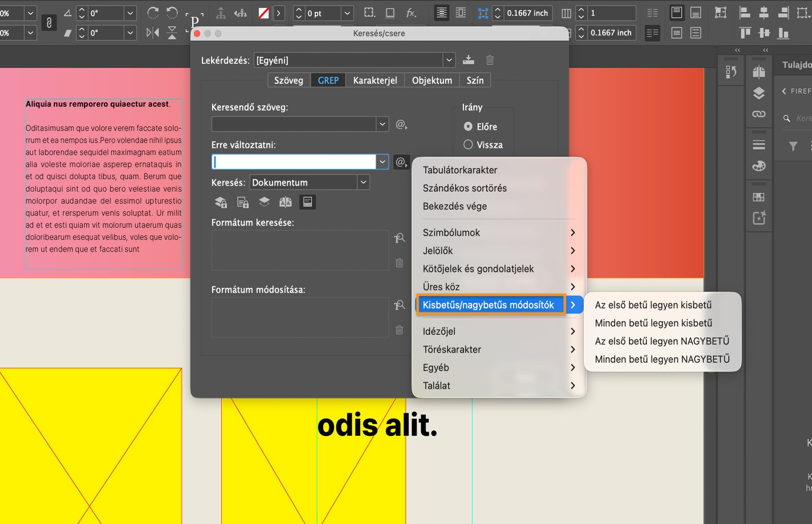Click the flip vertical icon
The height and width of the screenshot is (524, 812).
(173, 33)
